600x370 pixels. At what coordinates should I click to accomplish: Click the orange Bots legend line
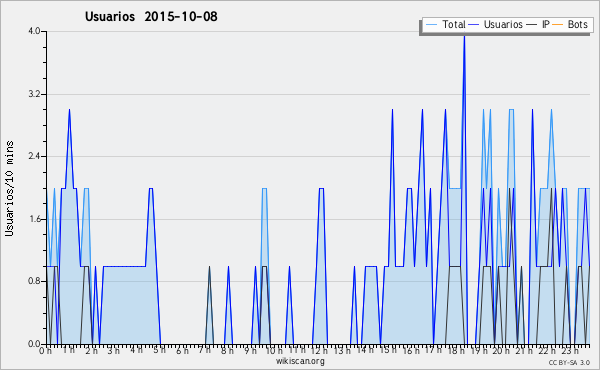(x=558, y=25)
